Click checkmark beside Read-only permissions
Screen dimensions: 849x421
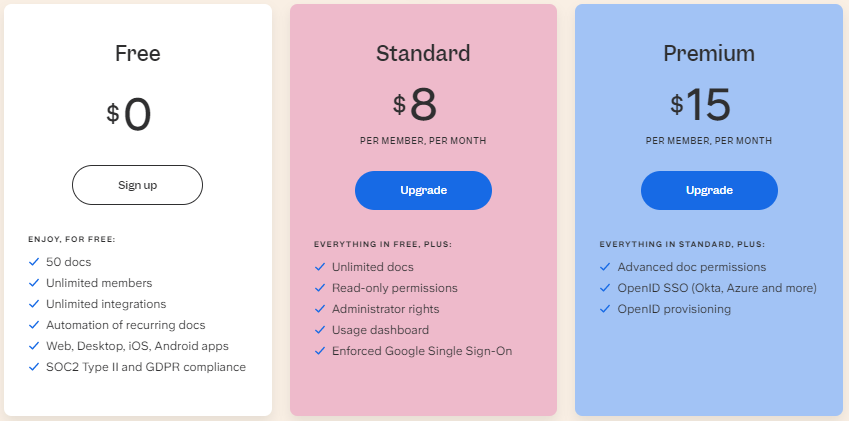click(x=320, y=288)
